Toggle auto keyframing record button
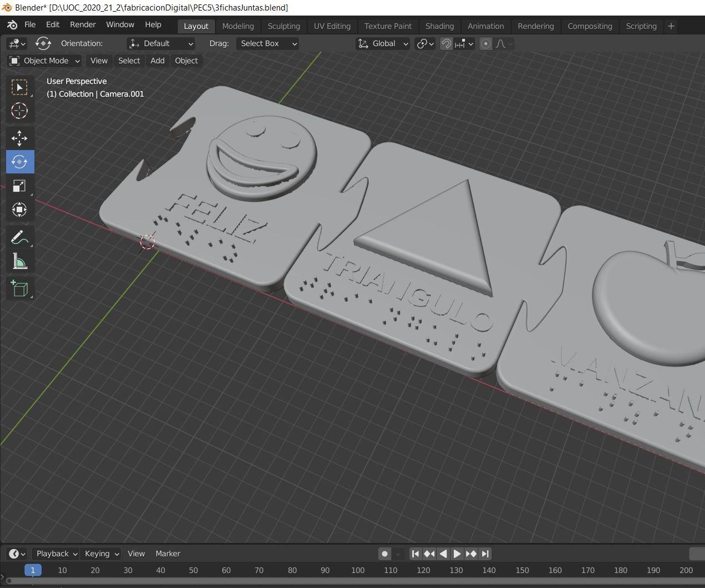Screen dimensions: 705x588 pyautogui.click(x=384, y=554)
